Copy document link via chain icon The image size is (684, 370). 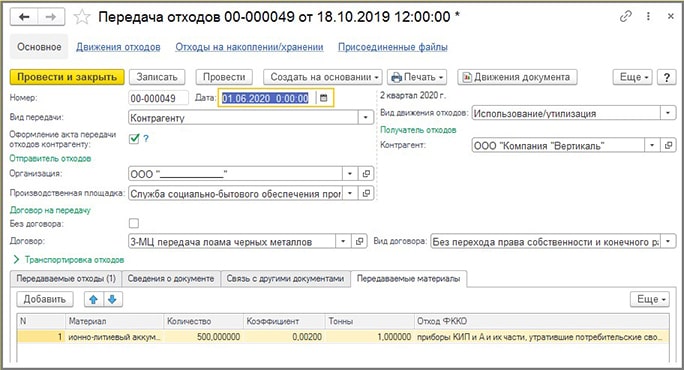coord(626,17)
